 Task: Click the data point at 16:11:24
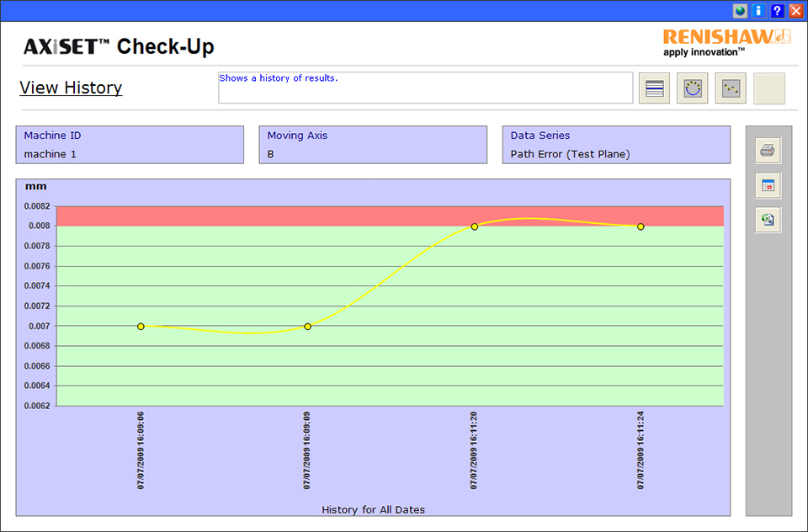point(641,226)
